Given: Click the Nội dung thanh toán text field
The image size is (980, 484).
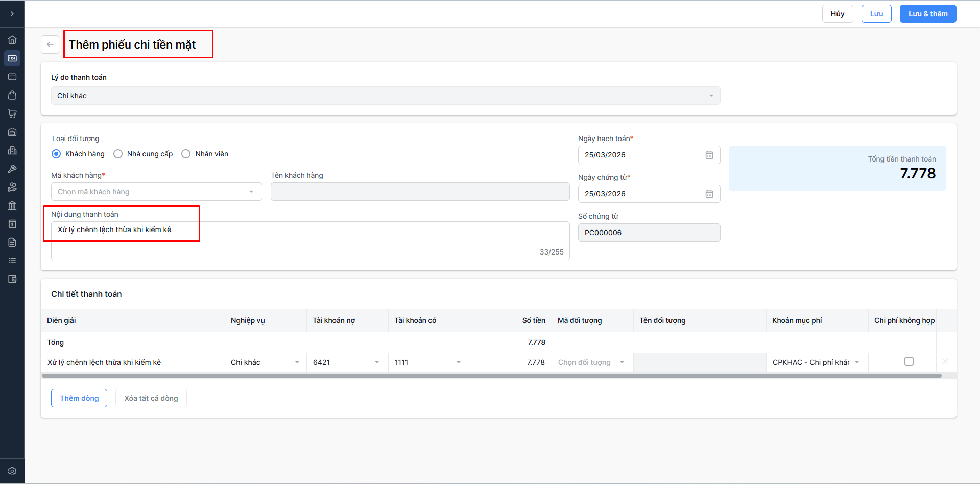Looking at the screenshot, I should click(310, 240).
